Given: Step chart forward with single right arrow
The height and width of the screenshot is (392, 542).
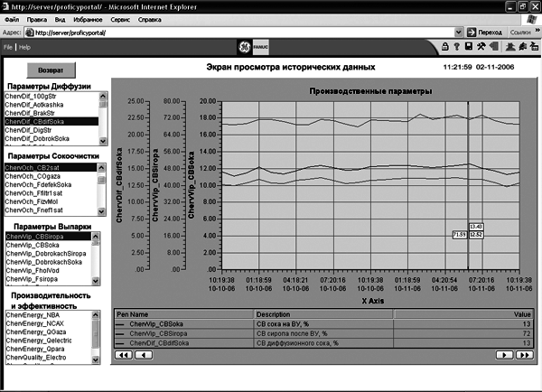Looking at the screenshot, I should (x=504, y=355).
